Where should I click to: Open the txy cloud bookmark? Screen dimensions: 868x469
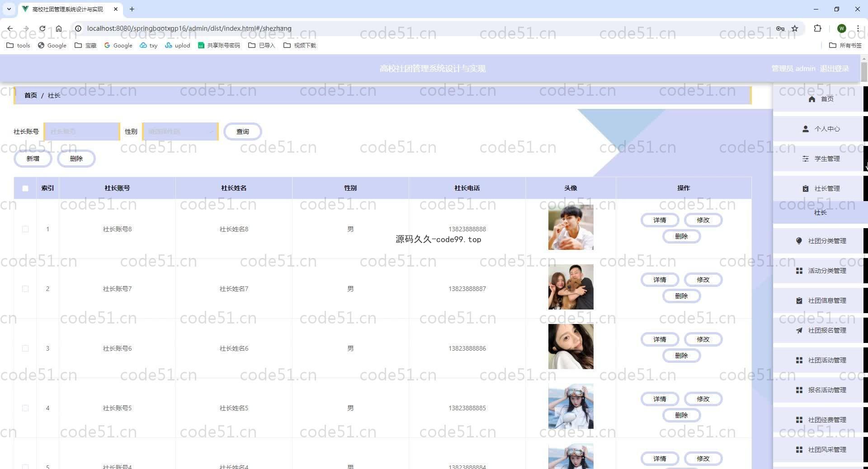pos(149,45)
